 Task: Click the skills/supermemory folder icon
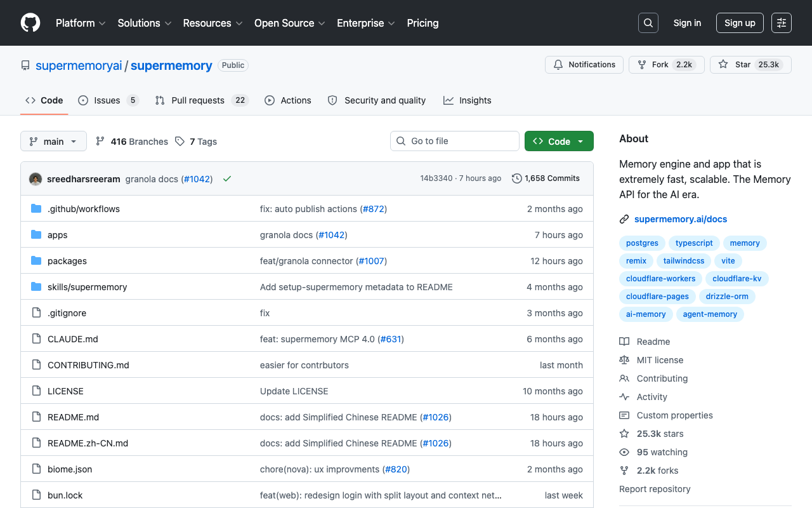click(36, 287)
